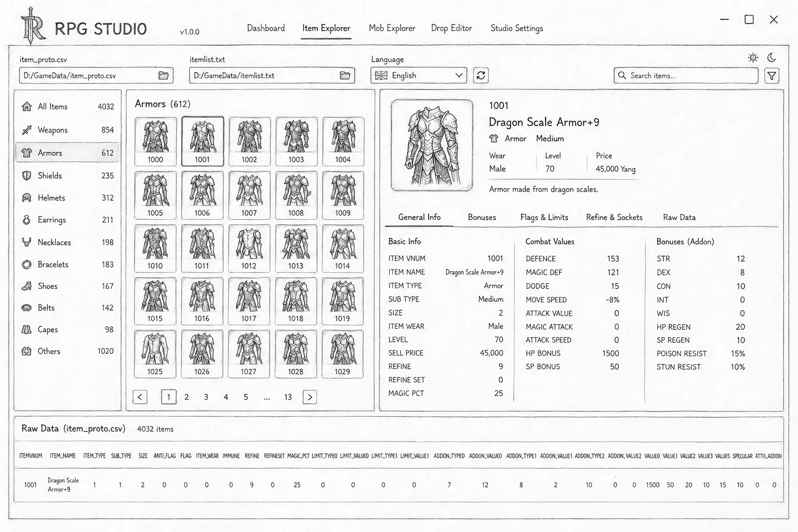The height and width of the screenshot is (532, 798).
Task: Open the English language dropdown
Action: click(419, 75)
